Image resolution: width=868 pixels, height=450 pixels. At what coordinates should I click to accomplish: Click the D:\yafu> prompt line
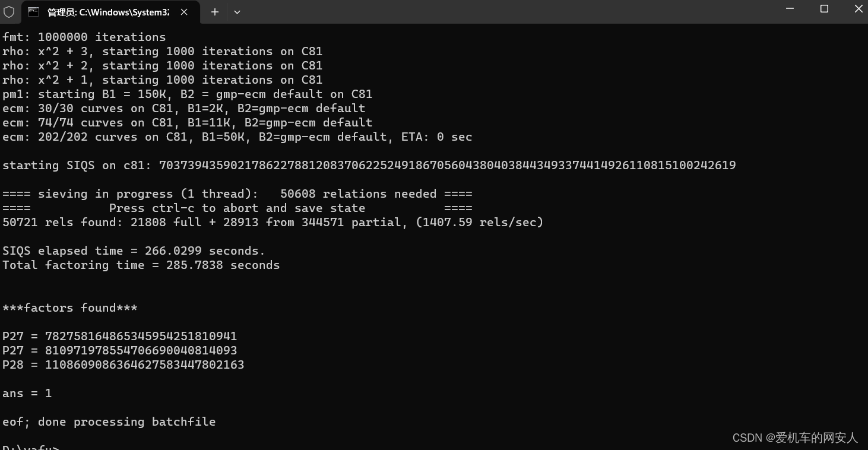[31, 446]
